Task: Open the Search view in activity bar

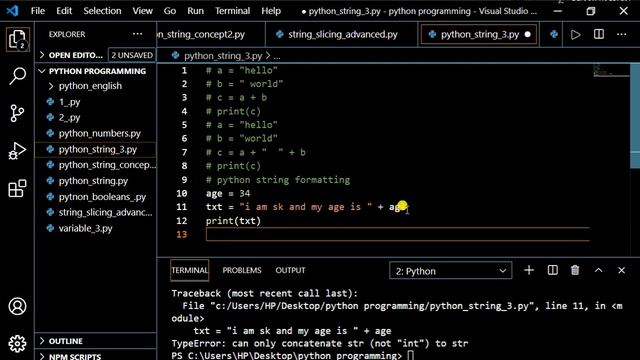Action: [x=17, y=76]
